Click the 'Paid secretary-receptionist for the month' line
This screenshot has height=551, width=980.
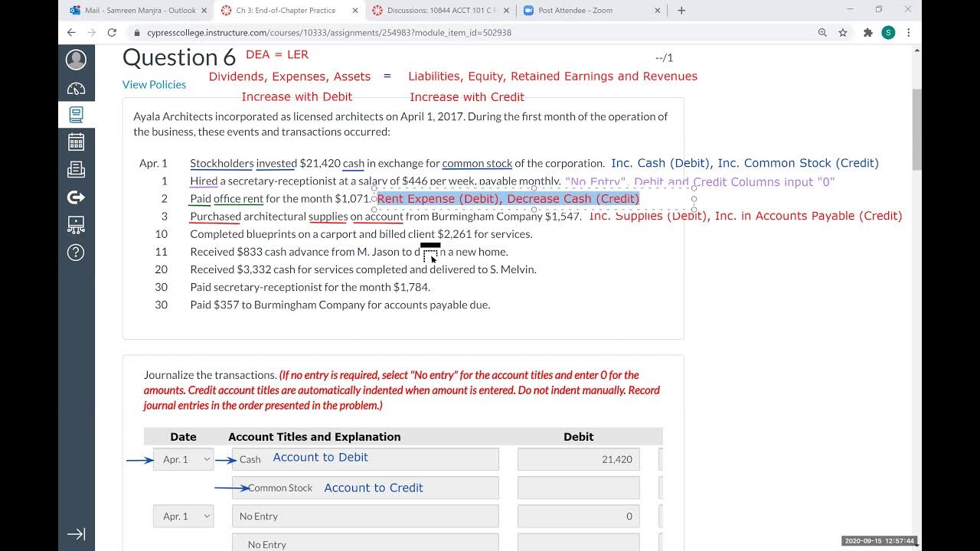coord(310,287)
